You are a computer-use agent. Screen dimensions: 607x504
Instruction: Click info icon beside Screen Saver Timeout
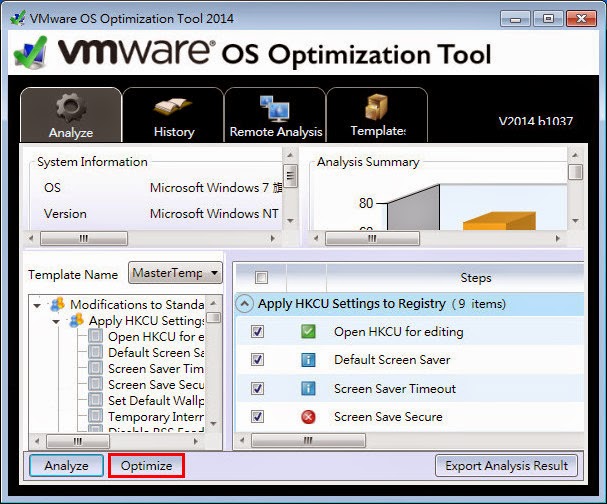pyautogui.click(x=308, y=388)
